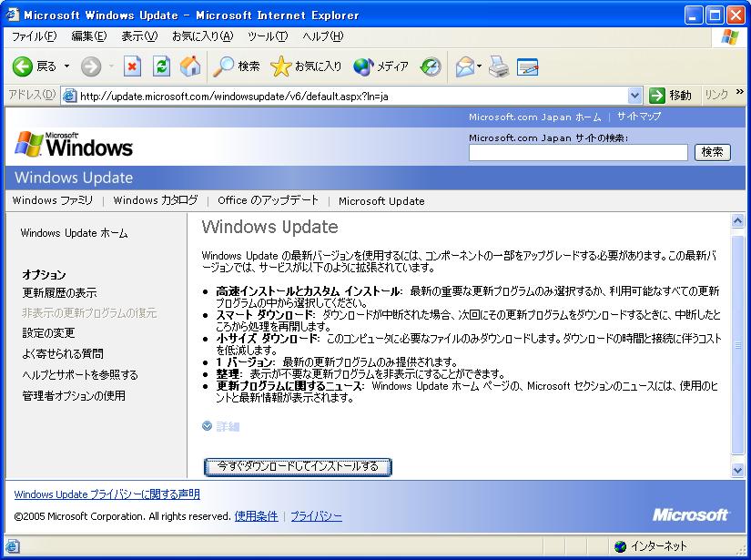751x560 pixels.
Task: Open the ヘルプ(H) menu
Action: 323,36
